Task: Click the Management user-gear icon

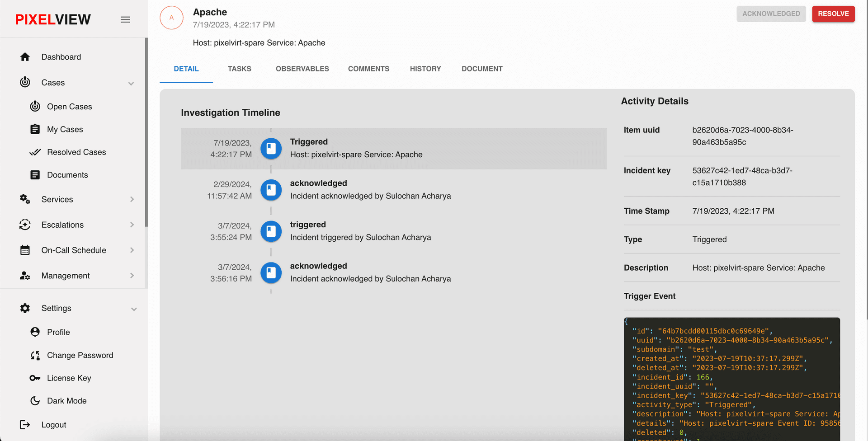Action: pos(25,276)
